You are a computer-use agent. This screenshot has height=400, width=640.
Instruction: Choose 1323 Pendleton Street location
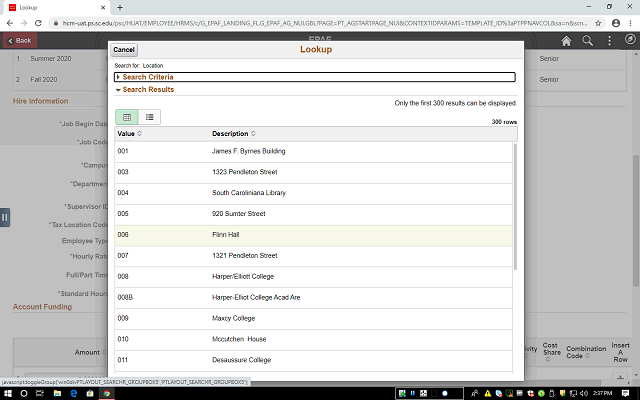(244, 172)
